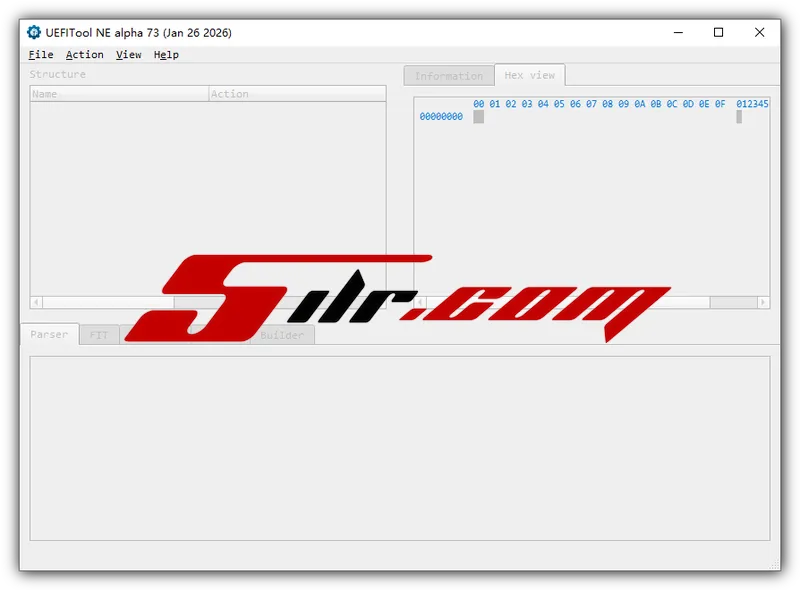The image size is (800, 590).
Task: Open the FIT tab
Action: click(99, 336)
